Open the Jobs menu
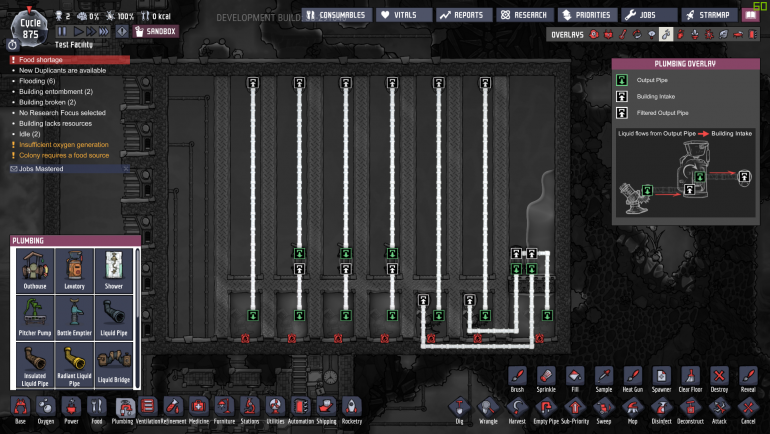This screenshot has width=770, height=434. point(649,15)
